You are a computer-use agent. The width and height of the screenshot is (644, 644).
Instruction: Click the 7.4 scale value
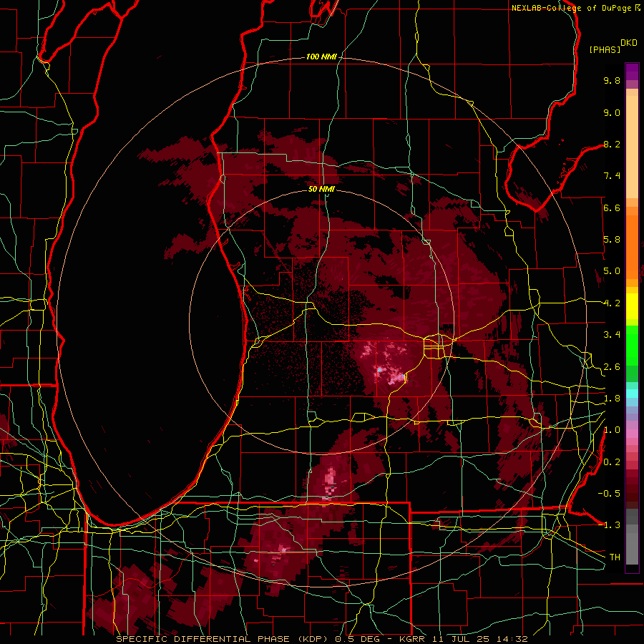click(x=612, y=176)
